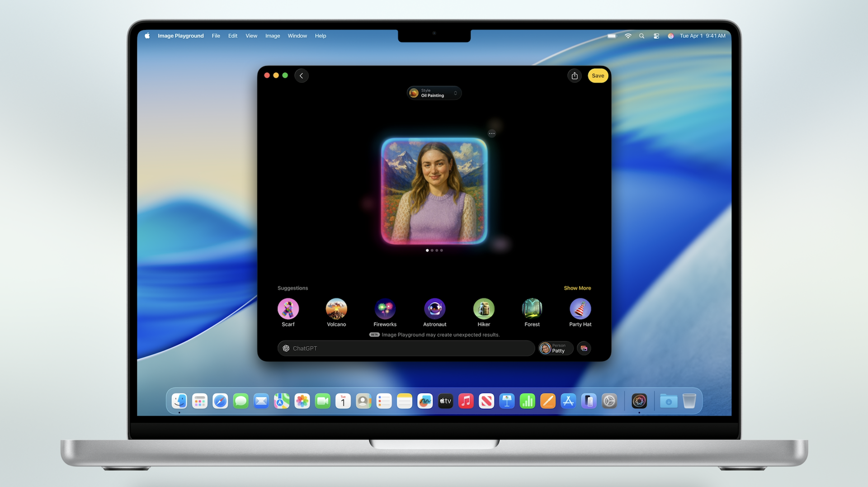The width and height of the screenshot is (868, 487).
Task: Add the Scarf suggestion
Action: (x=288, y=309)
